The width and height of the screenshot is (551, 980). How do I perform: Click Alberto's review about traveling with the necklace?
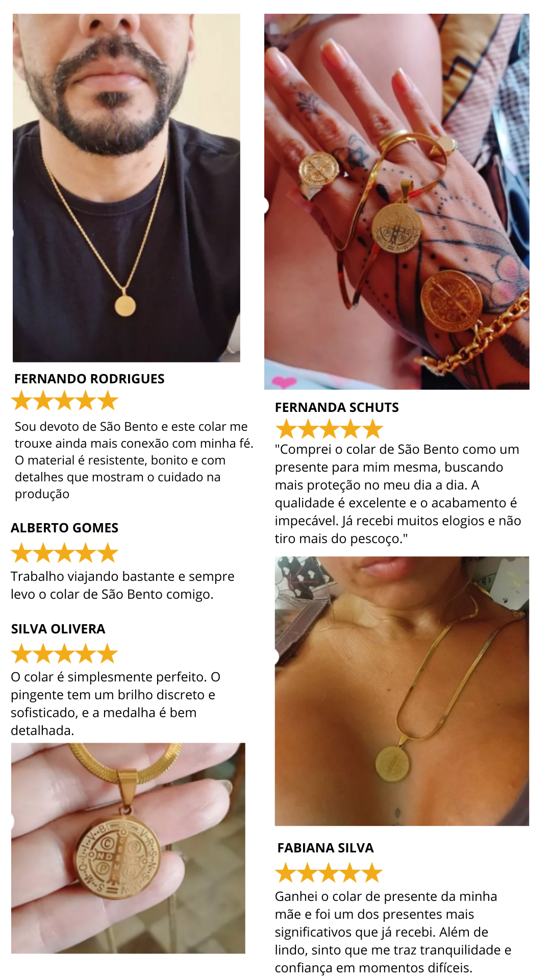point(122,585)
